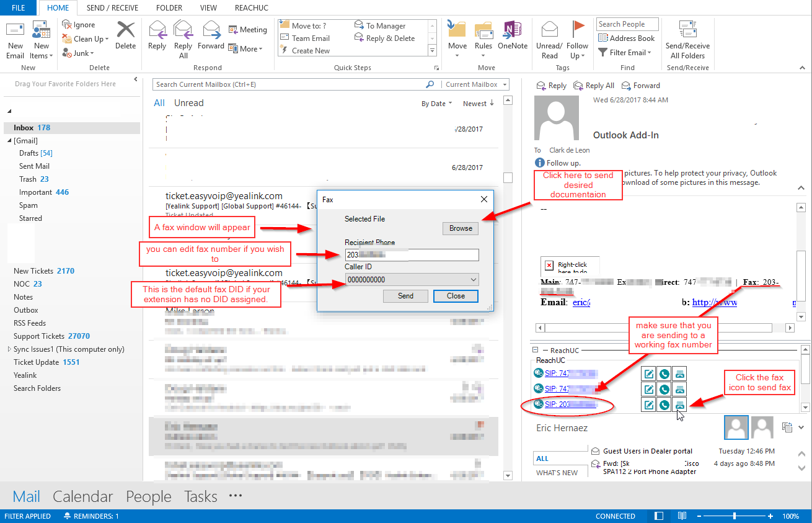Image resolution: width=812 pixels, height=523 pixels.
Task: Click the Search People field
Action: tap(626, 24)
